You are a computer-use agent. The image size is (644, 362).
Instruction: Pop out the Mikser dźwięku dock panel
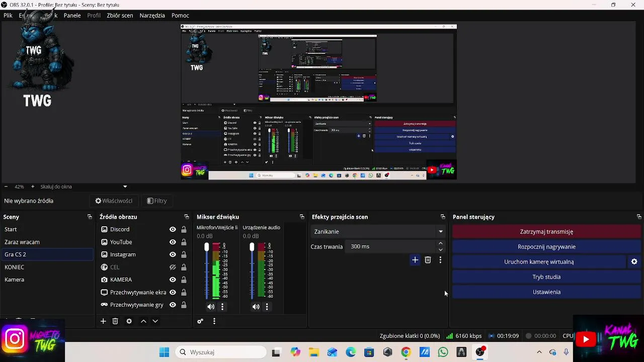click(x=302, y=217)
